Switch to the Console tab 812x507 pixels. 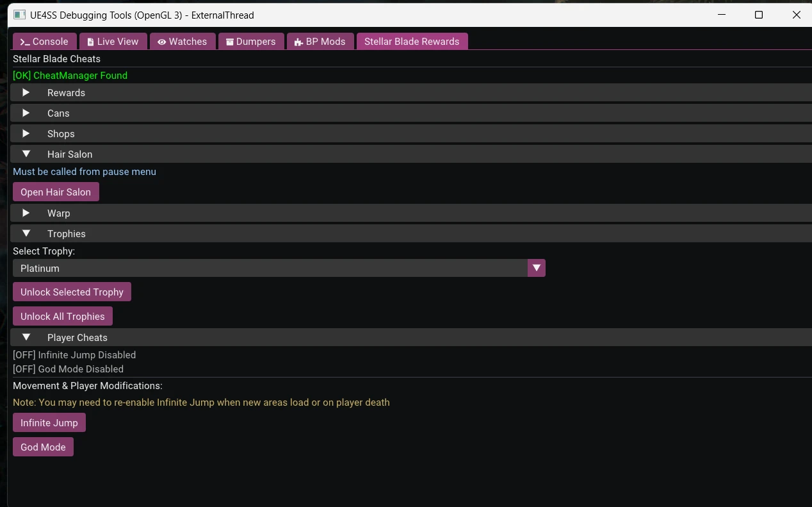click(44, 41)
